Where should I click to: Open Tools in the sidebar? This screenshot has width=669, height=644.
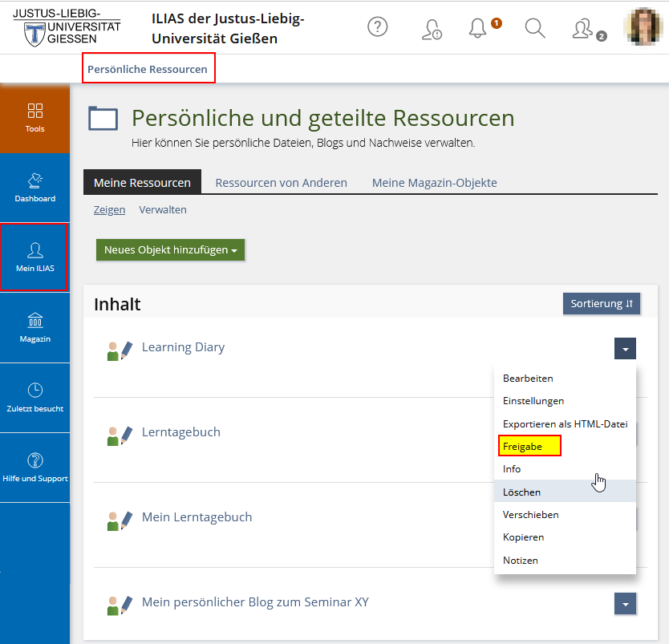pyautogui.click(x=34, y=117)
